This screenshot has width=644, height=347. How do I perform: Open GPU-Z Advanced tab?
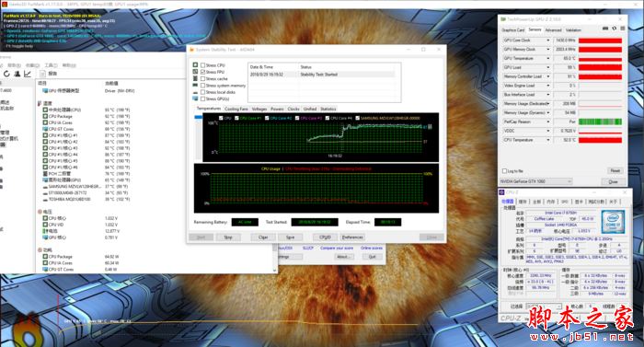(x=553, y=30)
